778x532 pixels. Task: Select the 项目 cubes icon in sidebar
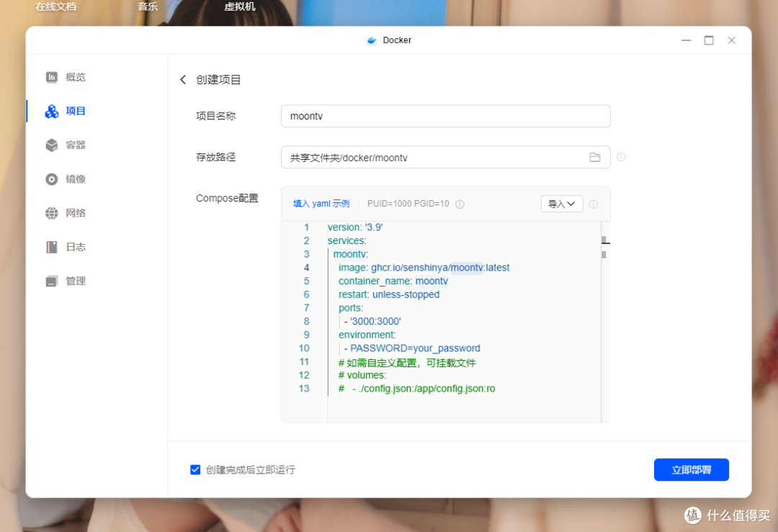point(52,111)
